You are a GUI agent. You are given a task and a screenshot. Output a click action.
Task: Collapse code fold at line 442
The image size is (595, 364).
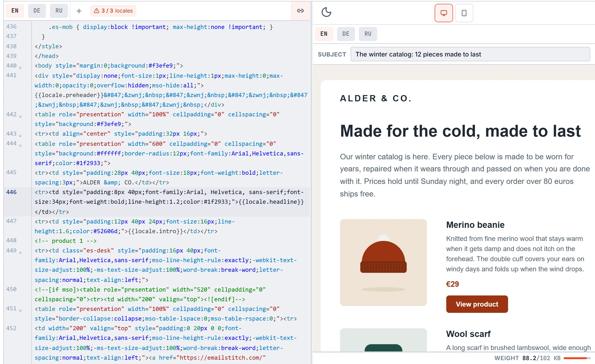(x=20, y=116)
